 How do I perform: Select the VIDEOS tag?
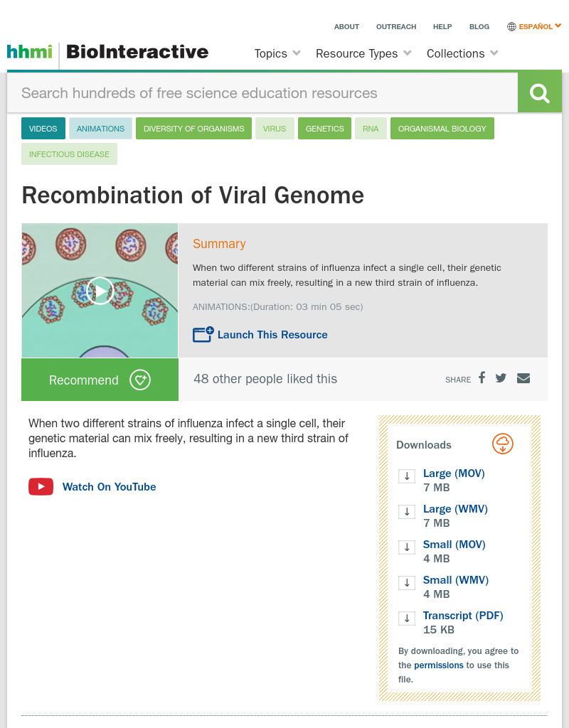(43, 129)
